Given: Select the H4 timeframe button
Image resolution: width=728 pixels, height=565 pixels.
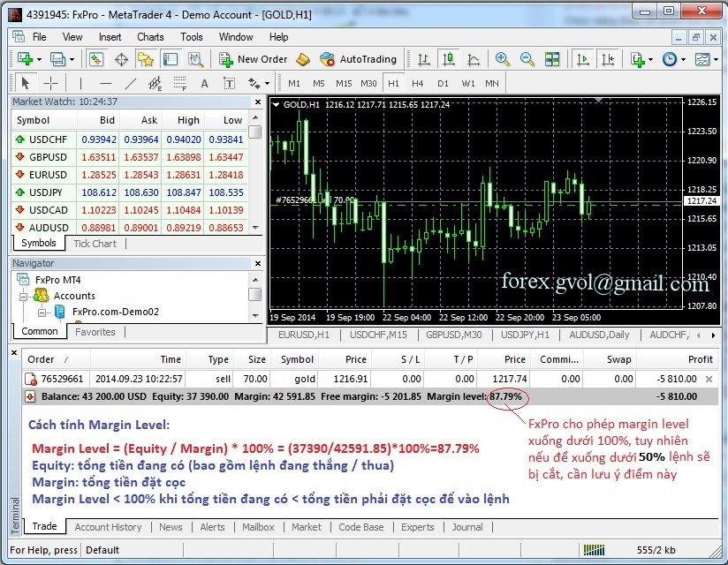Looking at the screenshot, I should [x=418, y=83].
